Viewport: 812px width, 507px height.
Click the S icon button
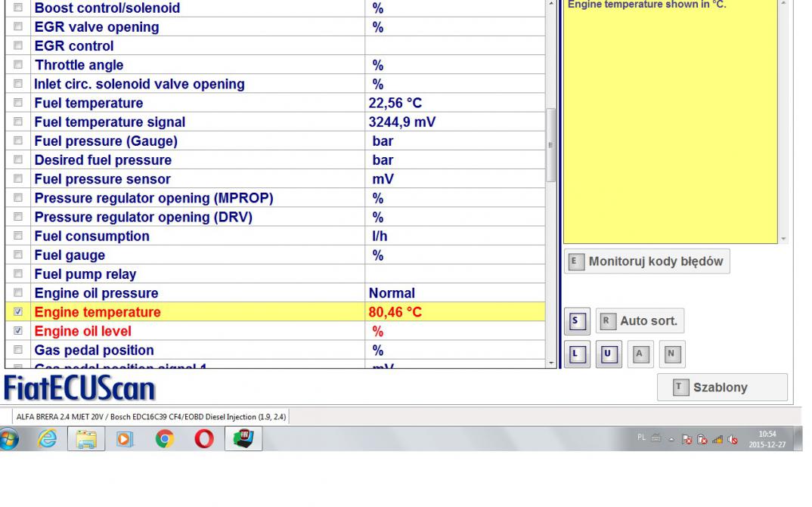[x=576, y=321]
